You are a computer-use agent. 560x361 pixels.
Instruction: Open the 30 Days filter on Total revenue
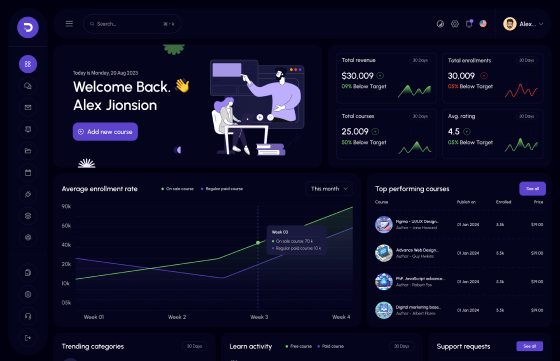tap(420, 60)
